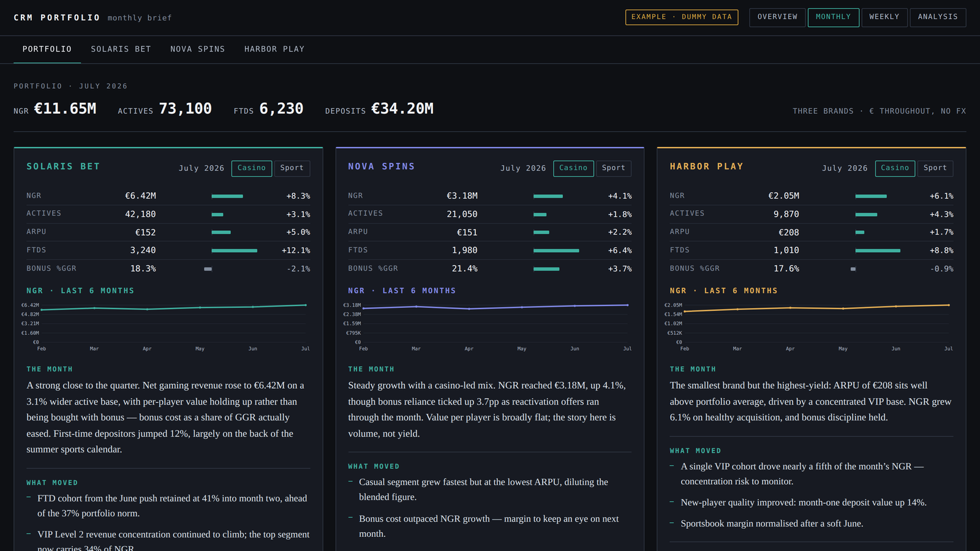Click the PORTFOLIO · JULY 2026 label
This screenshot has height=551, width=980.
pos(70,86)
